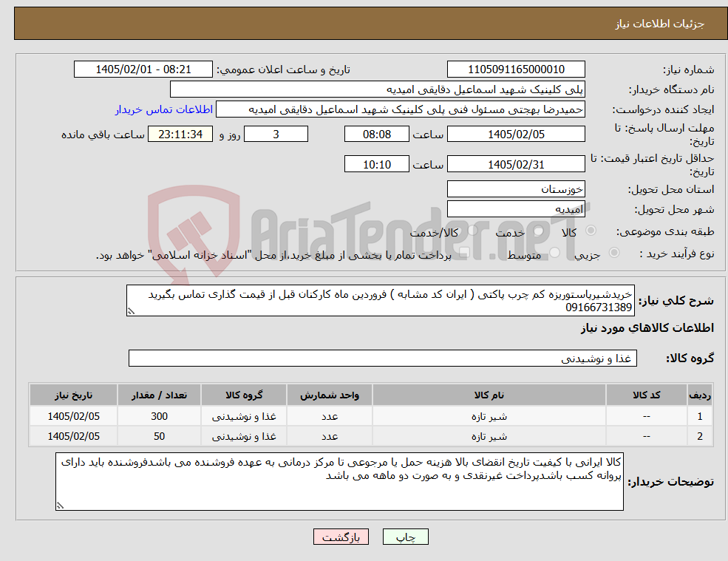Click the resize handle of description text area
728x561 pixels.
tap(131, 312)
